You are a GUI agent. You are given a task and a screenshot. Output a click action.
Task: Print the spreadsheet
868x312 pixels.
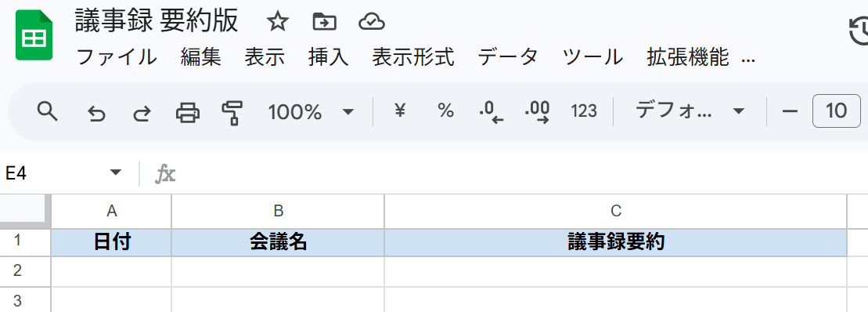coord(188,112)
